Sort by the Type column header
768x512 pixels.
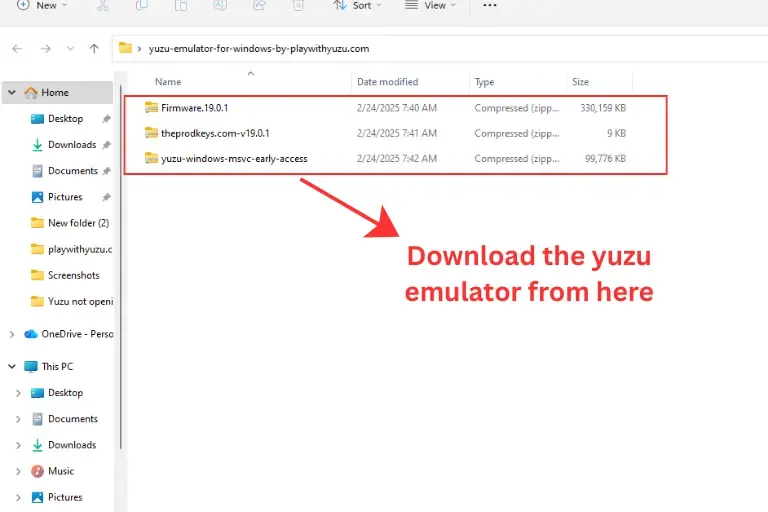point(484,82)
